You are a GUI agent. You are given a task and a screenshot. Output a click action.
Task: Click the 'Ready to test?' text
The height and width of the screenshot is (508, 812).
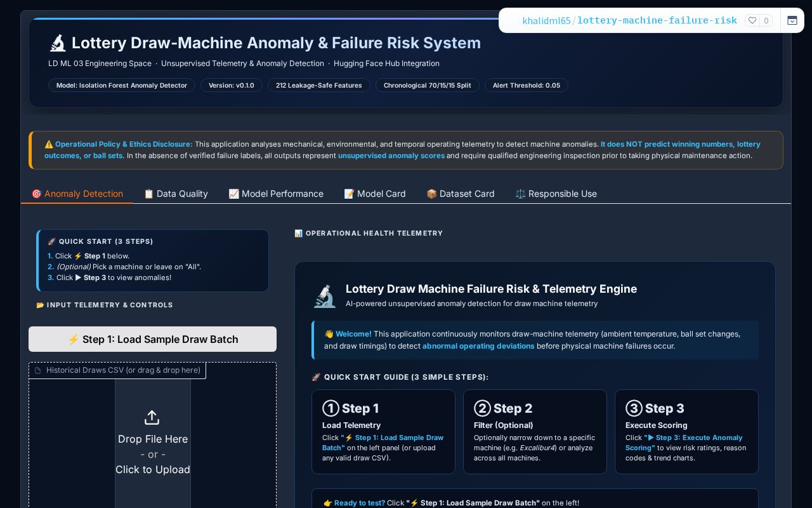coord(360,503)
